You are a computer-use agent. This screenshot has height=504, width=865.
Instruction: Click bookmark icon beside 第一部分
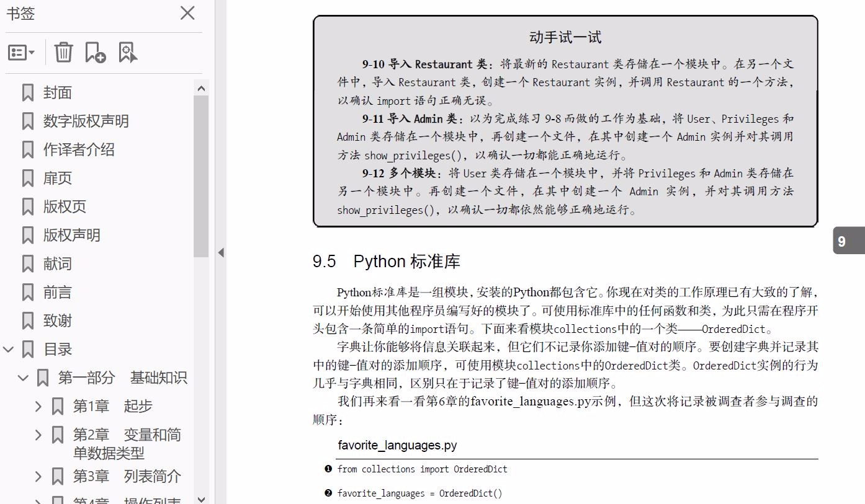(x=43, y=378)
